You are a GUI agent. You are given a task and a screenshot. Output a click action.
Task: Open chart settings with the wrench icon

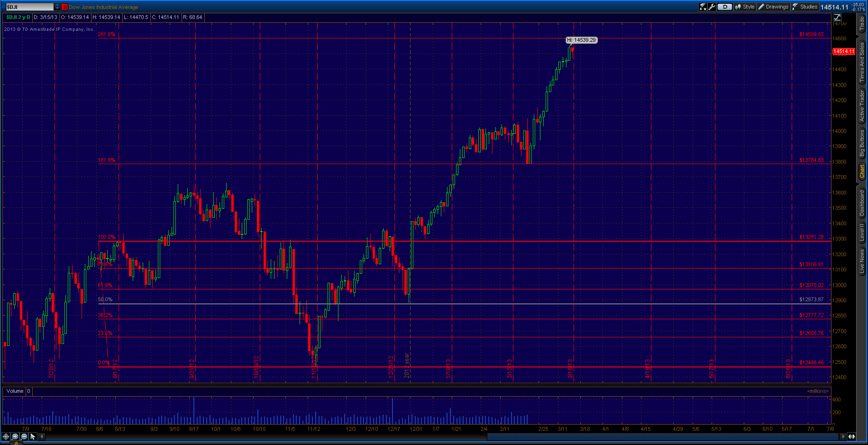711,7
